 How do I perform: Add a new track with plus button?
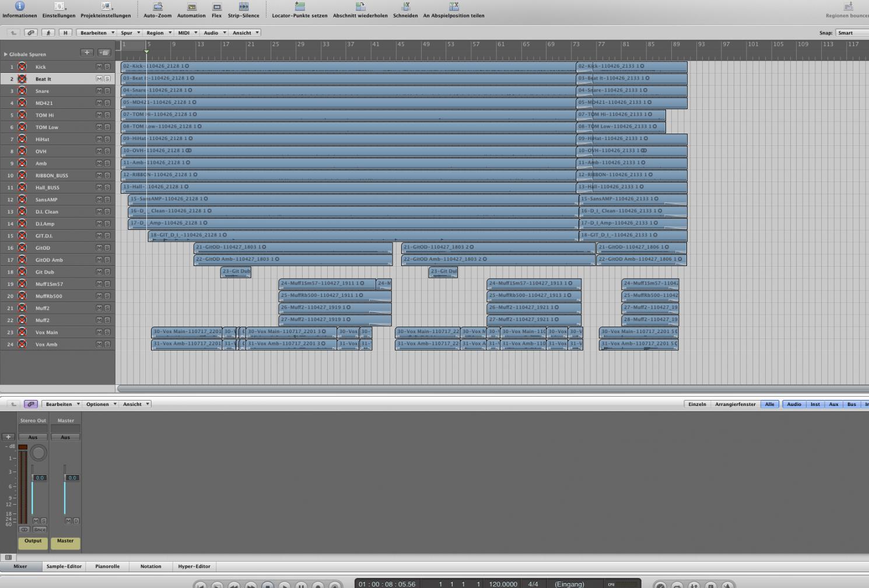pos(87,52)
